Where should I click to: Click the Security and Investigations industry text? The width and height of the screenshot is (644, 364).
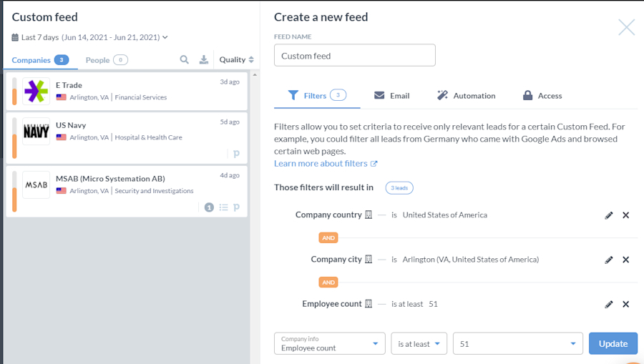coord(154,191)
